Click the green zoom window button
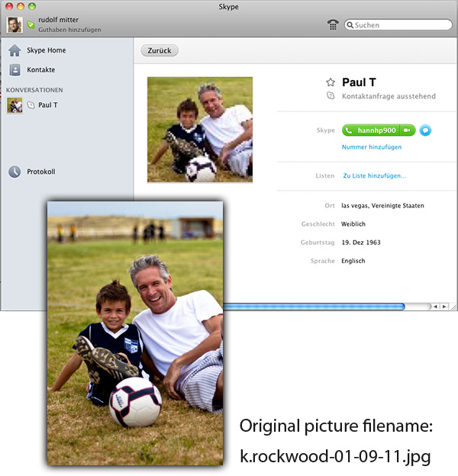Image resolution: width=458 pixels, height=476 pixels. coord(32,6)
